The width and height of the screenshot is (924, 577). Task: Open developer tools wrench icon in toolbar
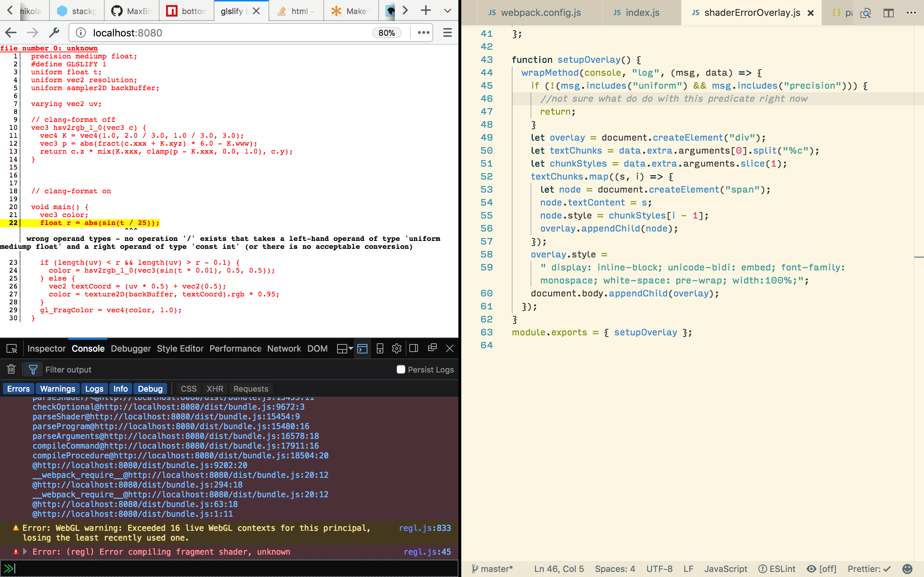(x=54, y=33)
